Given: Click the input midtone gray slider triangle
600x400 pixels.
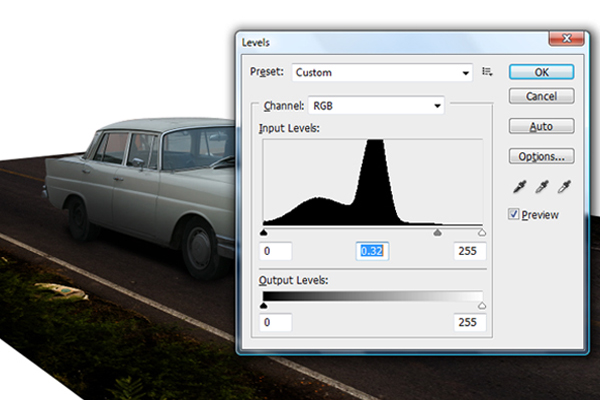Looking at the screenshot, I should [437, 232].
